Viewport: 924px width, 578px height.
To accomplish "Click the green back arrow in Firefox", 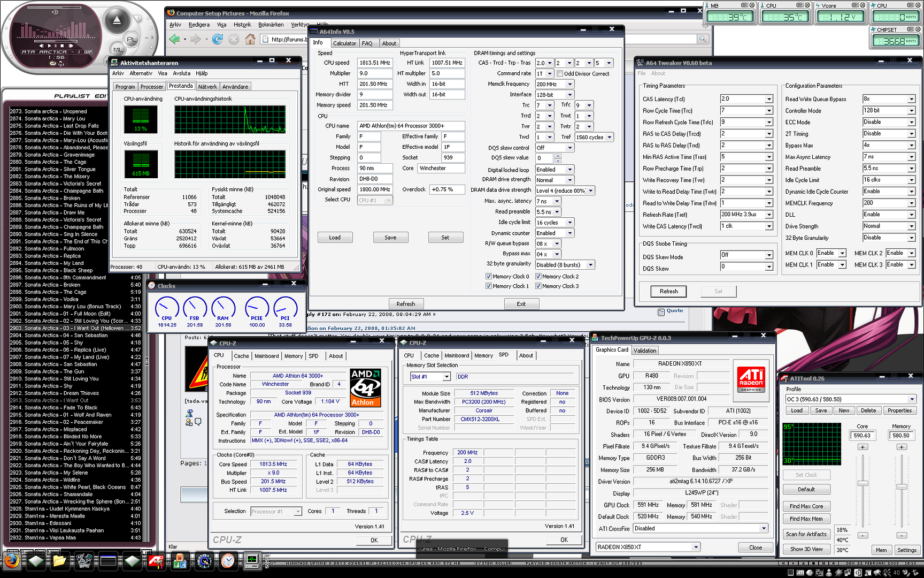I will coord(174,39).
